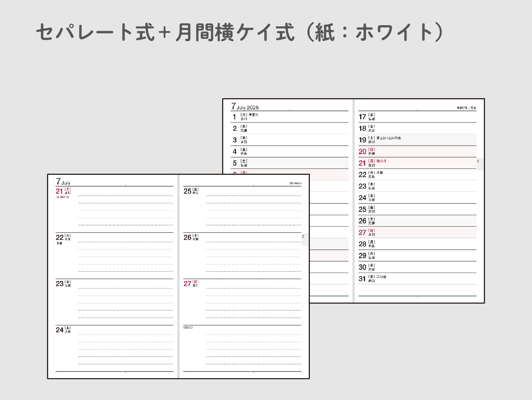Viewport: 532px width, 400px height.
Task: Click the month index tab "7" on weekly planner edge
Action: (305, 239)
